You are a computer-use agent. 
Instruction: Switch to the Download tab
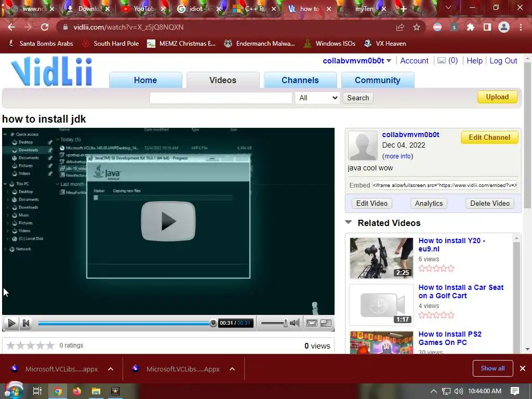click(x=87, y=9)
